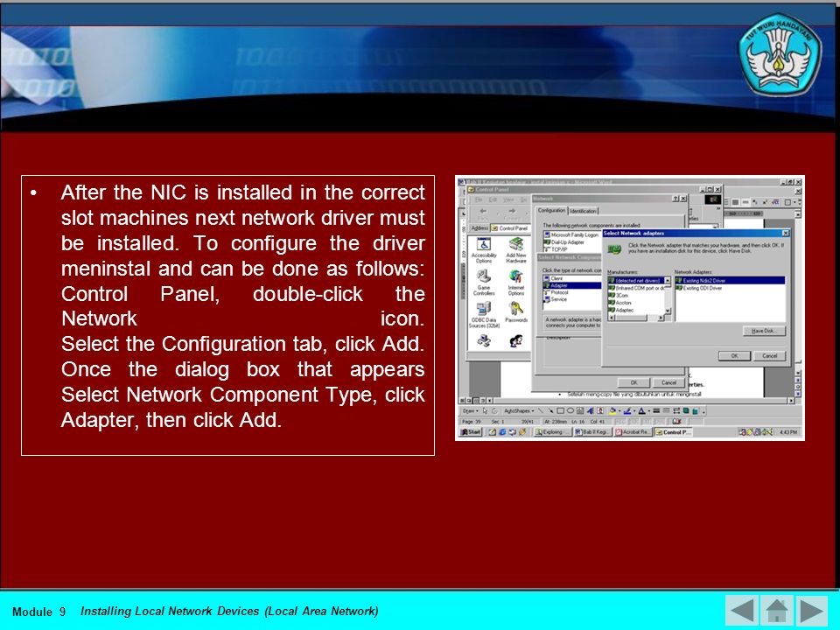The image size is (840, 630).
Task: Open Accessibility Options in Control Panel
Action: 484,251
